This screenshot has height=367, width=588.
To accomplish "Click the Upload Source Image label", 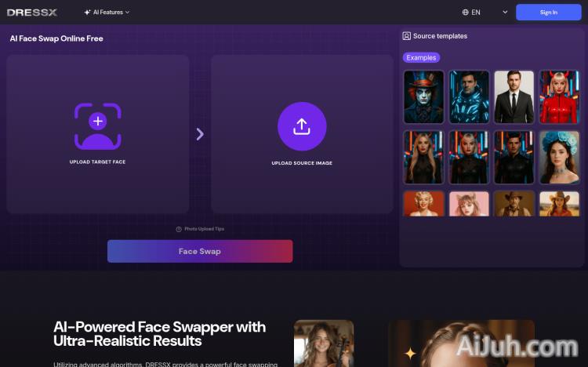I will (302, 163).
